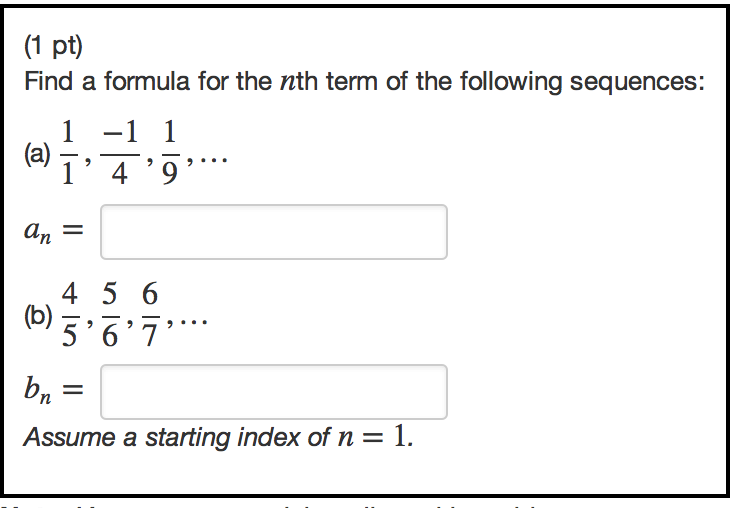The image size is (742, 508).
Task: Click the fraction −1 over 4
Action: coord(120,152)
